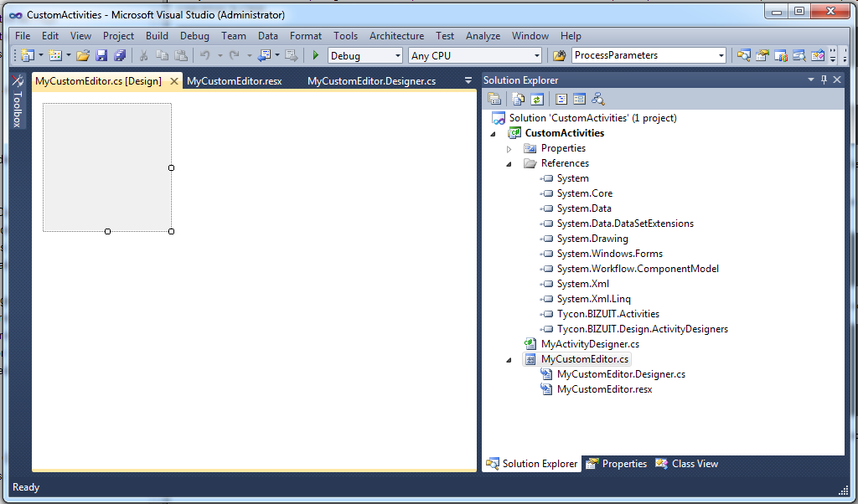This screenshot has height=504, width=858.
Task: Switch to the Class View bottom tab
Action: pos(687,464)
